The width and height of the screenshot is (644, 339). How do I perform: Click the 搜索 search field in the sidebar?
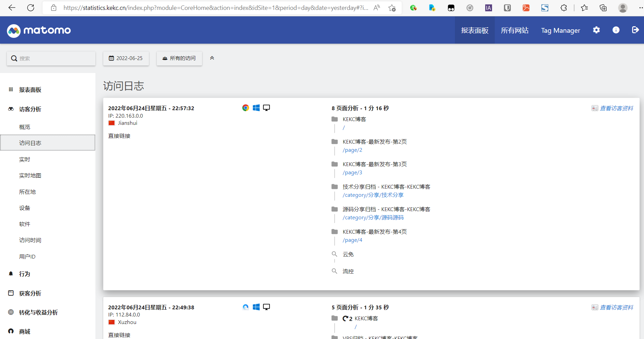pyautogui.click(x=51, y=58)
